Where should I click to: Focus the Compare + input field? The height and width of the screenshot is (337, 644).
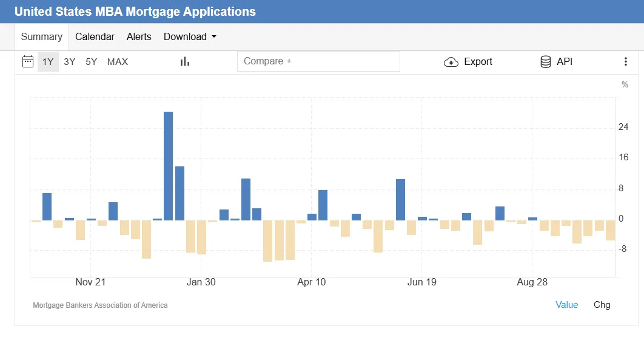click(x=318, y=61)
